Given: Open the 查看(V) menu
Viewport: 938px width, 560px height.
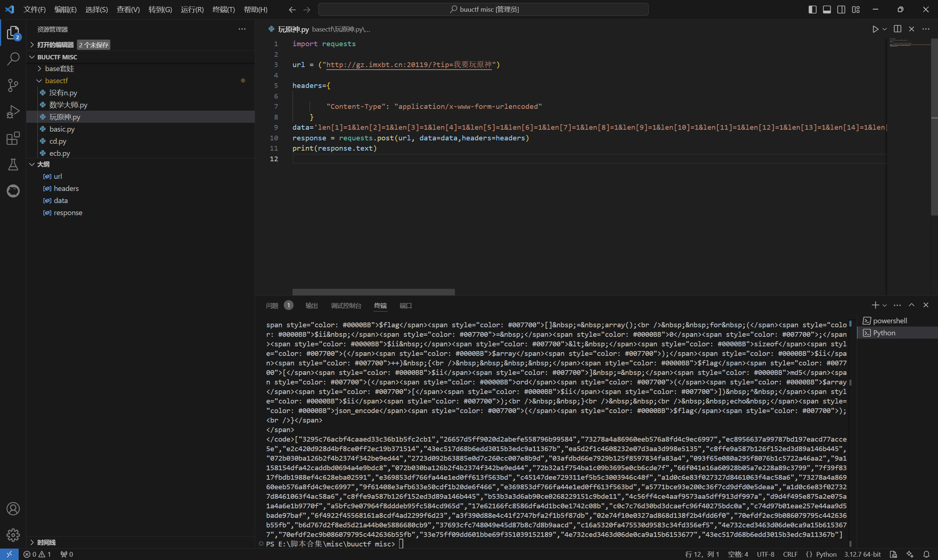Looking at the screenshot, I should click(128, 10).
